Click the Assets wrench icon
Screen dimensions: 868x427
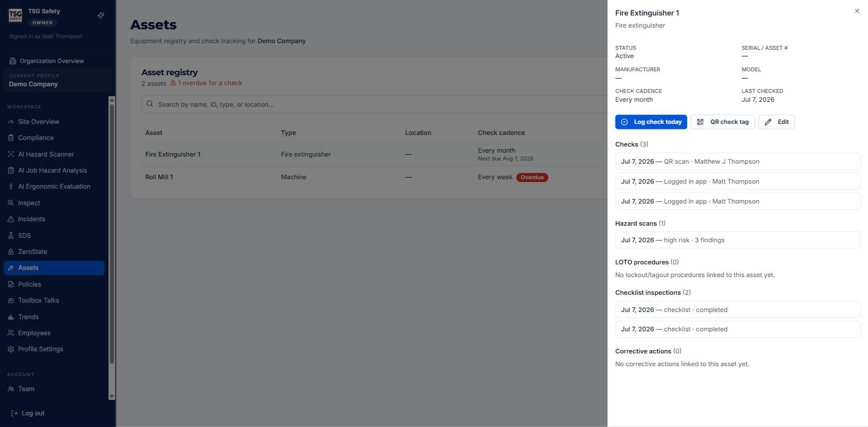tap(11, 268)
